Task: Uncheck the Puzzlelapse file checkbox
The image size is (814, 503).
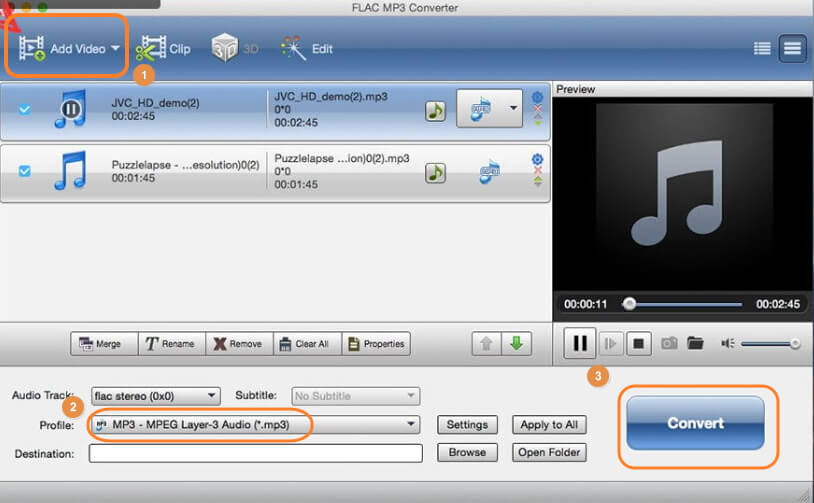Action: (x=25, y=171)
